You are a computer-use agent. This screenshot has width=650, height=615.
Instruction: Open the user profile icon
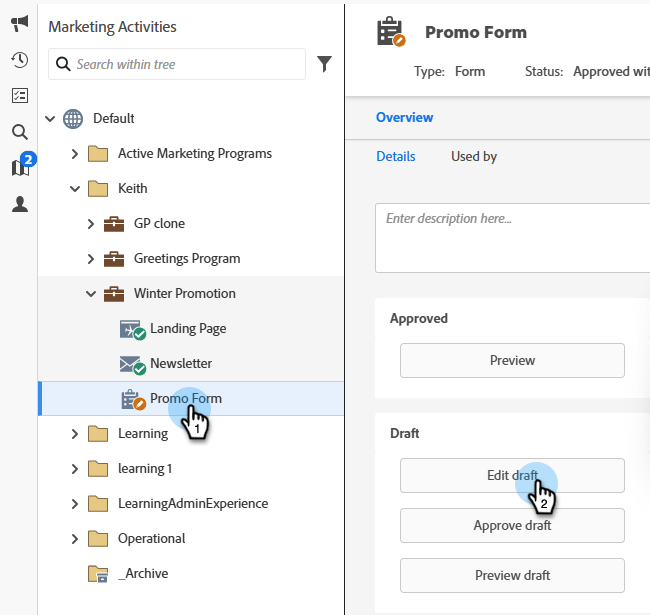(x=19, y=204)
